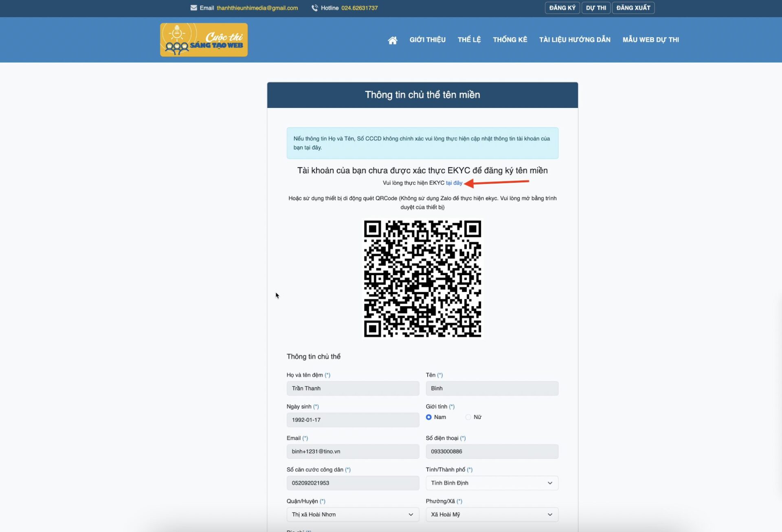Click the Số điện thoại input field
Screen dimensions: 782x532
click(x=492, y=451)
